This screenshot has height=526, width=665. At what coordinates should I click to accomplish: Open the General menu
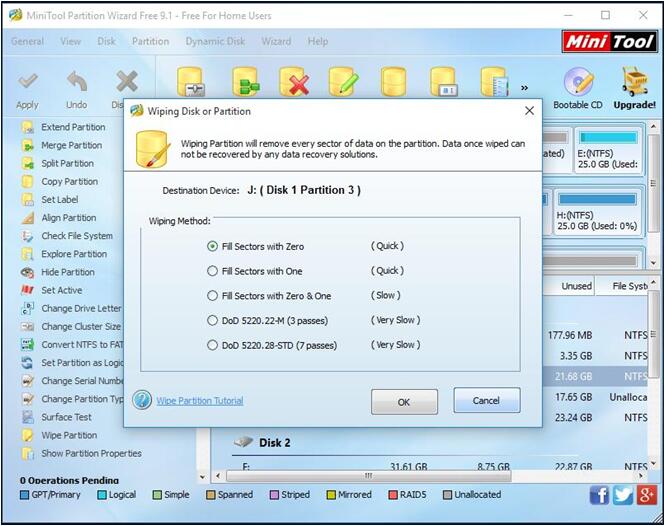tap(27, 42)
